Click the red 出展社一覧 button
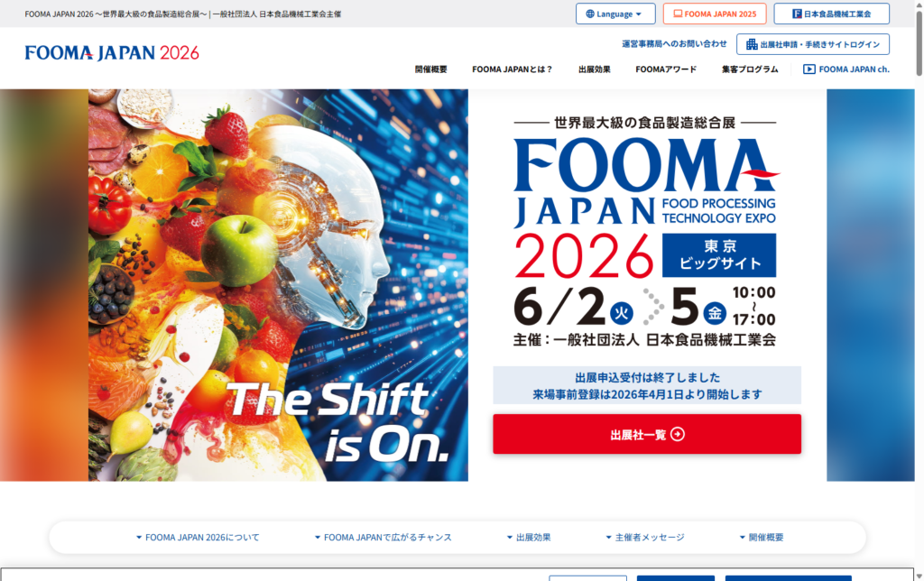Screen dimensions: 924x581 (x=647, y=434)
